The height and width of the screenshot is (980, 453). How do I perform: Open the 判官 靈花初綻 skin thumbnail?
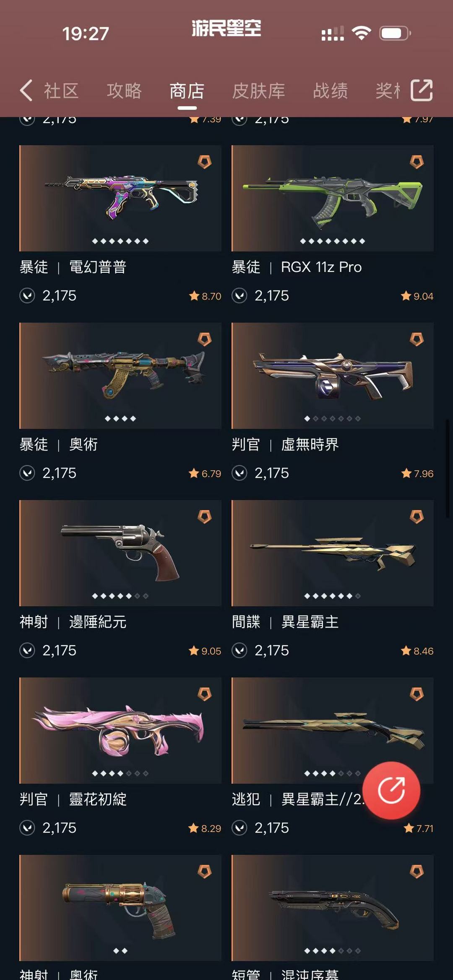click(x=120, y=730)
